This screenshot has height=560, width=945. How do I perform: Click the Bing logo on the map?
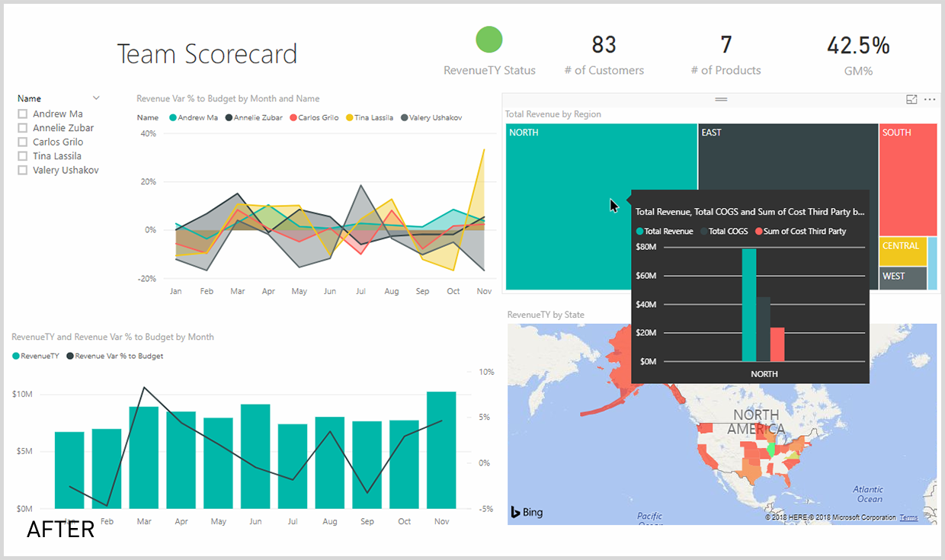tap(527, 512)
